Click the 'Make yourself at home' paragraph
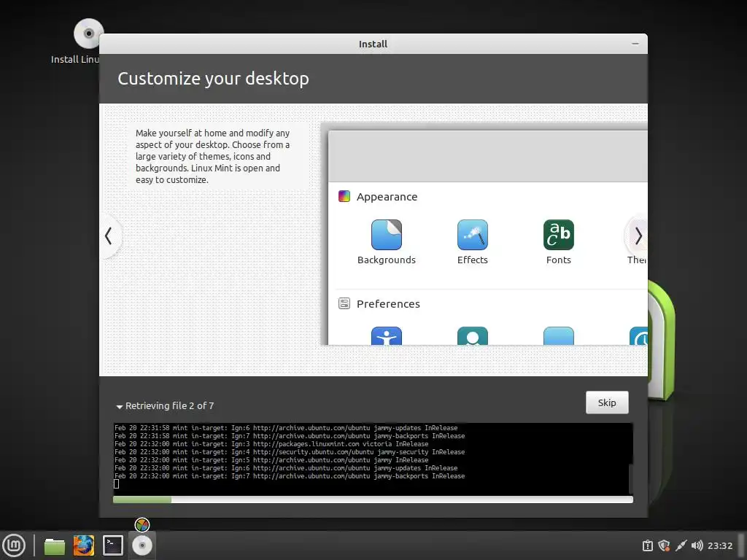This screenshot has height=560, width=747. 212,156
